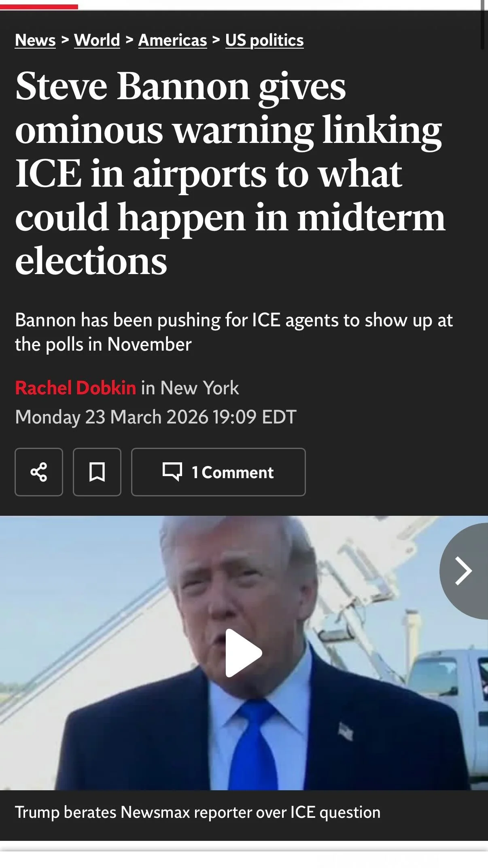
Task: Click the Steve Bannon article headline
Action: 230,173
